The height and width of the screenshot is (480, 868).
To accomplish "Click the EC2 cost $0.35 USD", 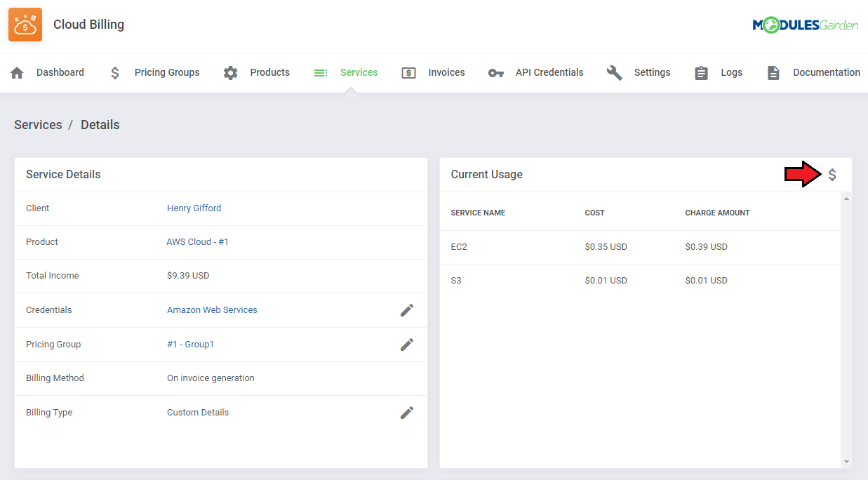I will click(606, 247).
